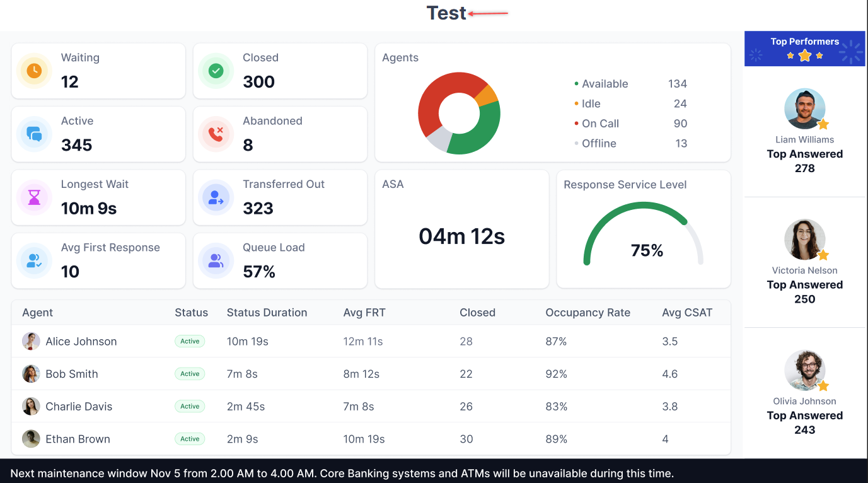Click the Top Performers banner
868x483 pixels.
(805, 49)
